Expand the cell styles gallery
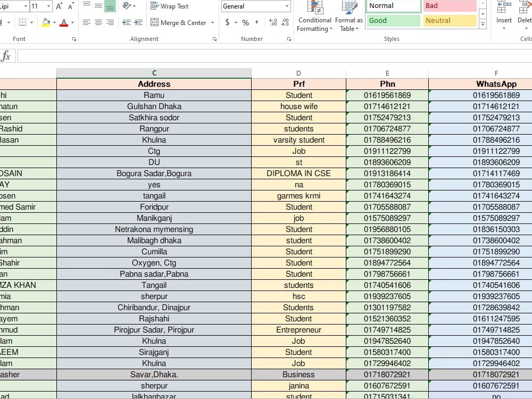The width and height of the screenshot is (532, 399). point(483,24)
